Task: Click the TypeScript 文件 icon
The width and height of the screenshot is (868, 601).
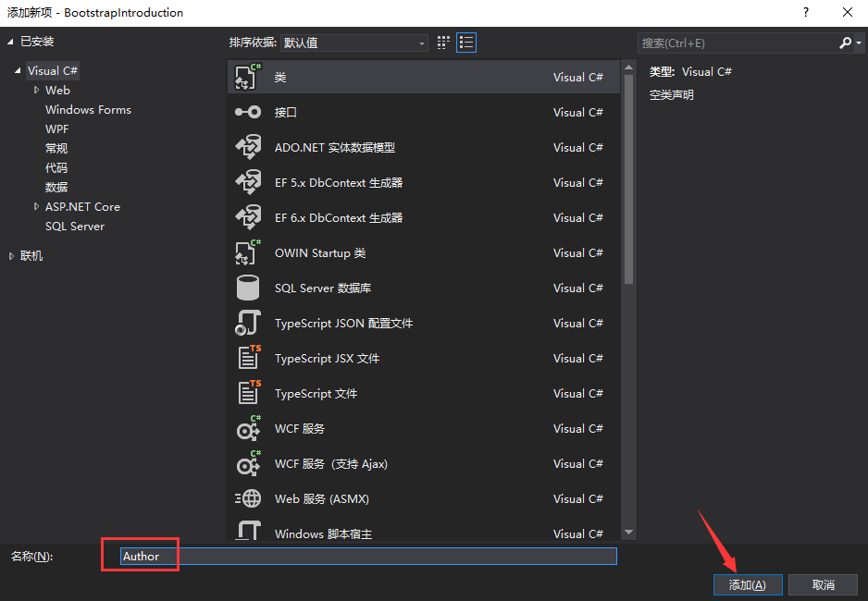Action: coord(249,393)
